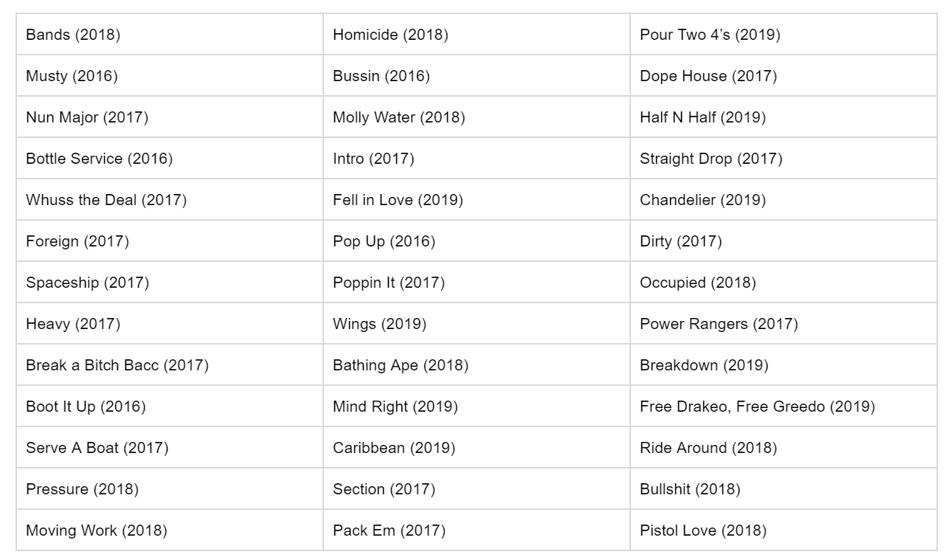Screen dimensions: 949x560
Task: Click Pack Em (2017) cell
Action: click(477, 530)
